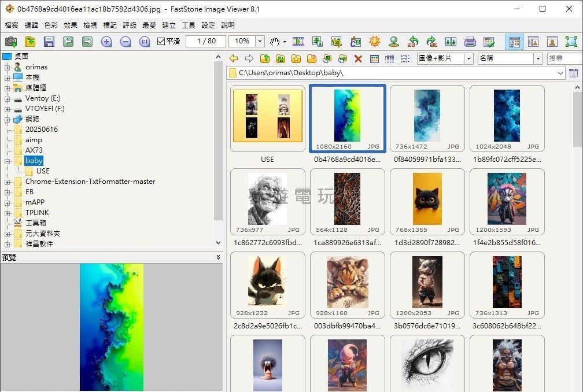Open the 名稱 sort order dropdown
Viewport: 583px width, 392px height.
coord(538,58)
